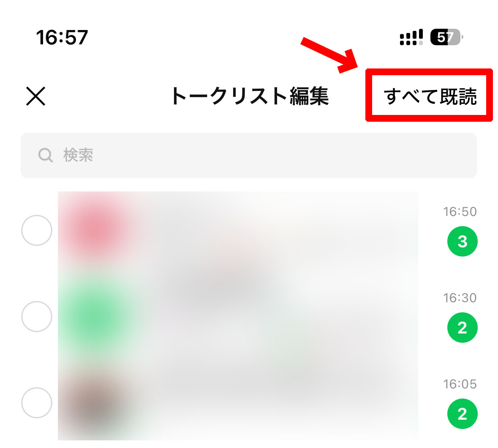
Task: Click the 16:50 timestamp label
Action: point(460,212)
